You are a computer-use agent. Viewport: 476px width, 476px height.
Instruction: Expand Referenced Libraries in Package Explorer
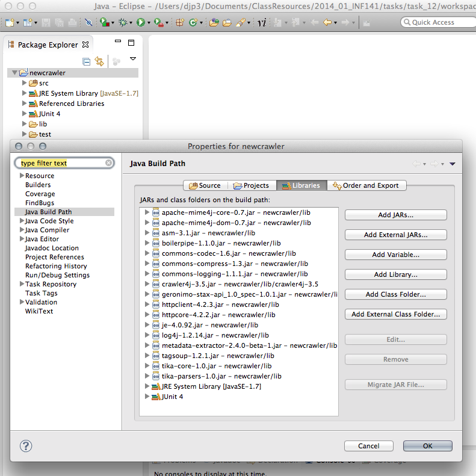pos(24,104)
